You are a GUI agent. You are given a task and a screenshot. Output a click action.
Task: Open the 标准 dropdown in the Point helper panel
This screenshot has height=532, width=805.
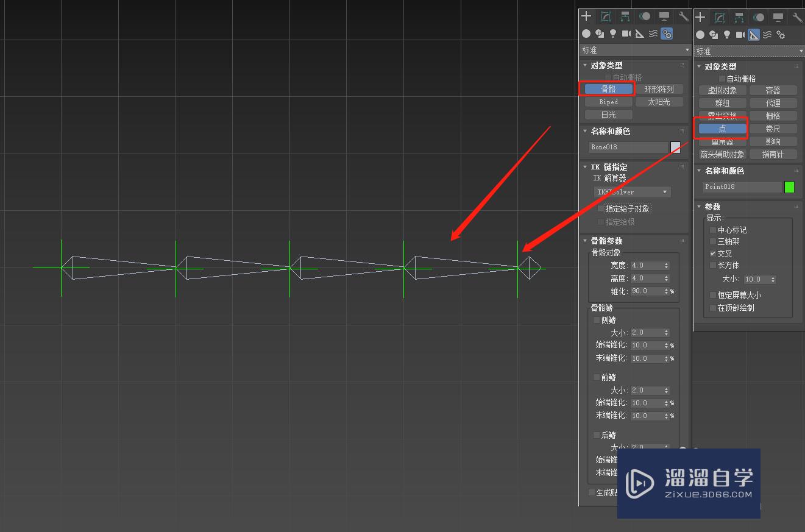click(749, 51)
